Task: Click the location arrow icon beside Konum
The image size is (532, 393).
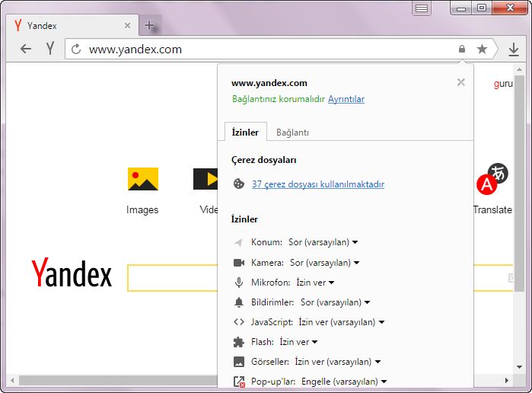Action: [x=238, y=242]
